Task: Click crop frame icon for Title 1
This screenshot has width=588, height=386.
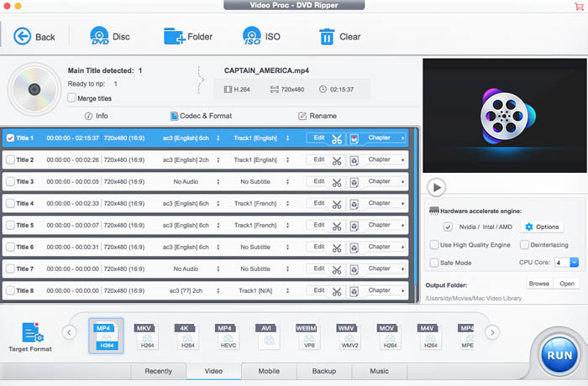Action: pos(354,139)
